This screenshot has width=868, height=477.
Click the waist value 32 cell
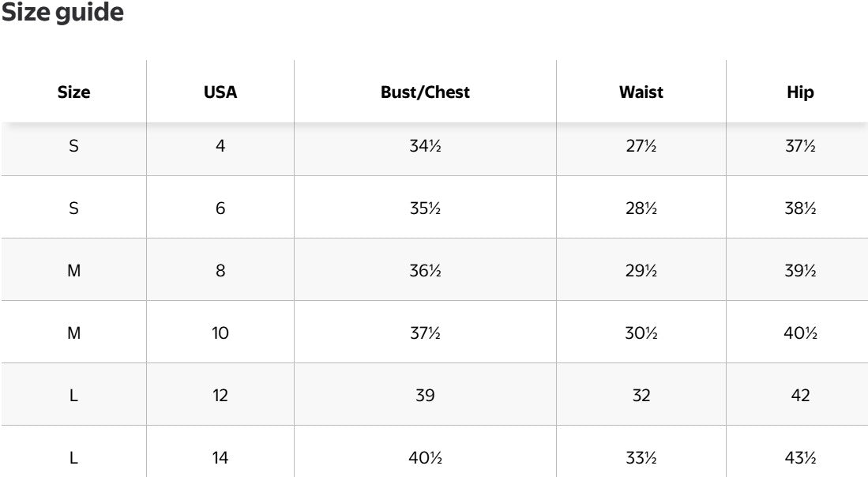pos(641,396)
